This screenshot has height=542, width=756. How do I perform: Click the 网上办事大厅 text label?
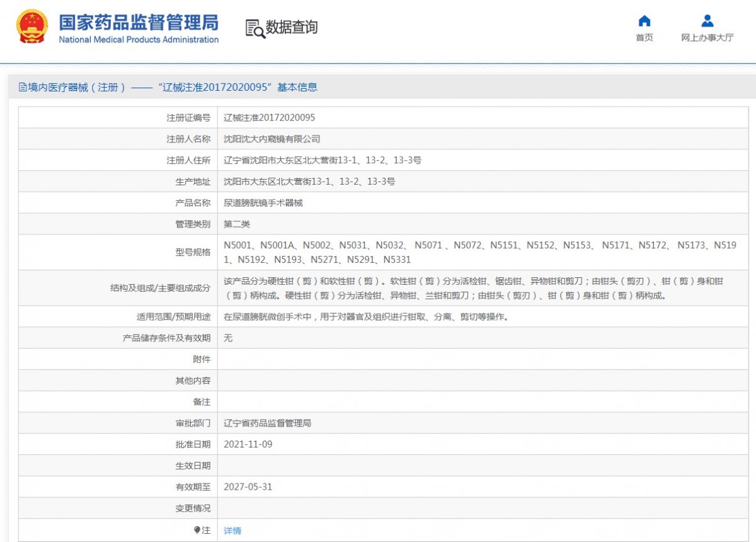pyautogui.click(x=707, y=38)
